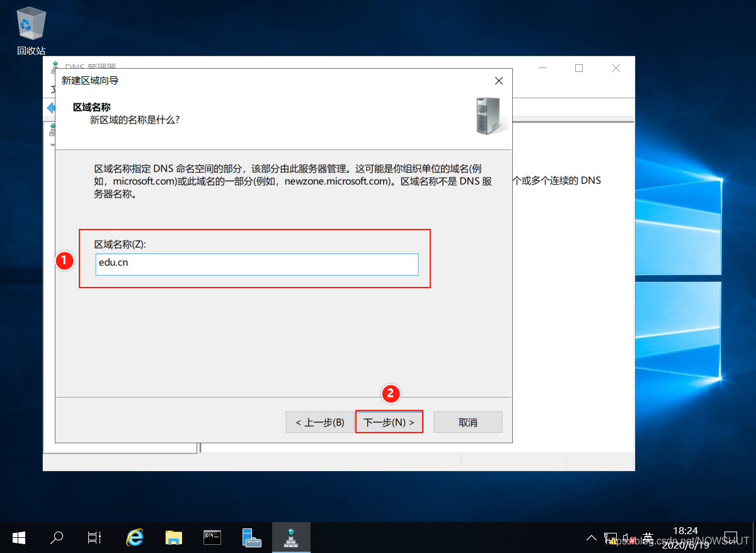Open taskbar search magnifier

tap(57, 537)
